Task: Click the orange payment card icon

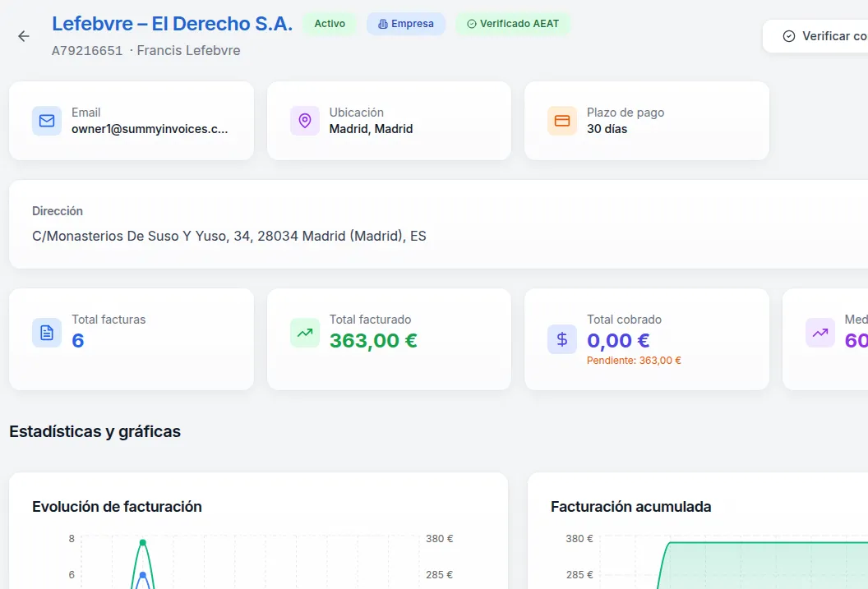Action: click(x=562, y=120)
